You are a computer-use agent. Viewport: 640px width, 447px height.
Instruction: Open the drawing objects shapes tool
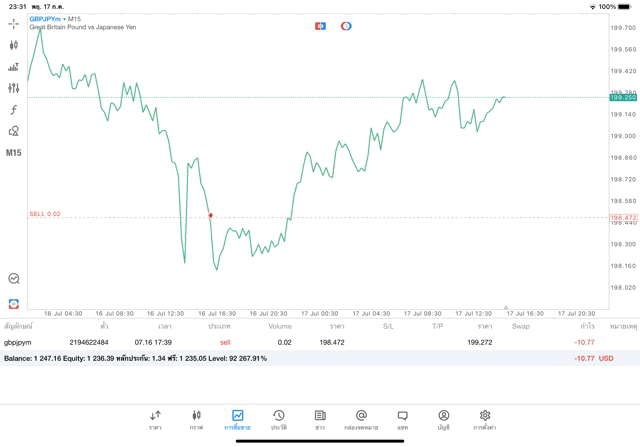pos(14,131)
